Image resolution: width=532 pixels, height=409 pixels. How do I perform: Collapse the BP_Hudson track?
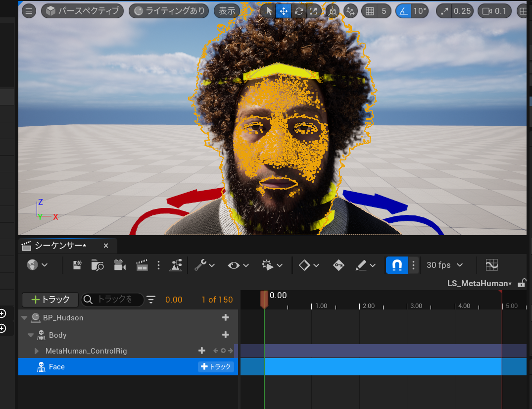(24, 318)
